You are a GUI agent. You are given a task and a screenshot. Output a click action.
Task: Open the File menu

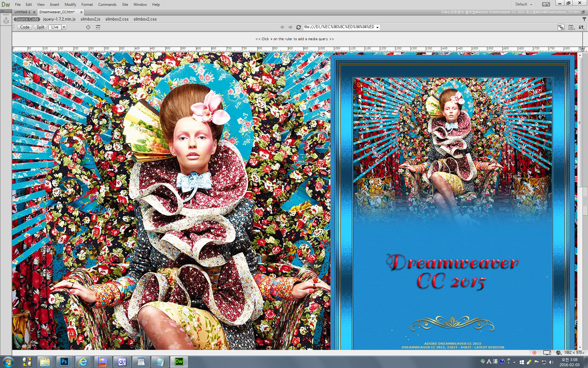(x=18, y=5)
